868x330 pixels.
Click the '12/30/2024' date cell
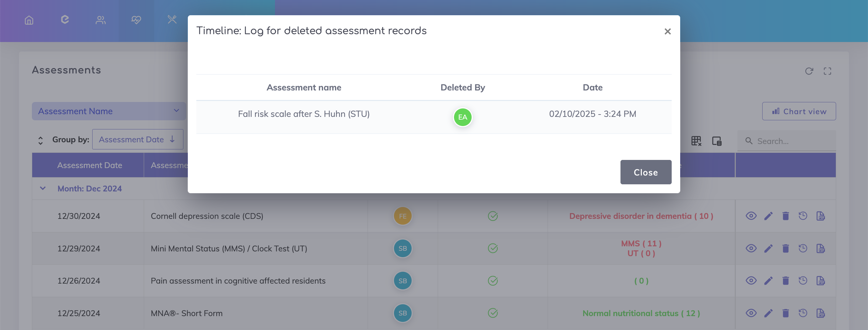[x=79, y=216]
